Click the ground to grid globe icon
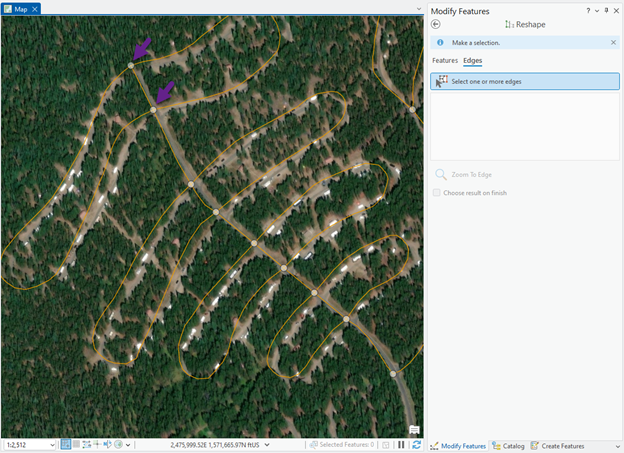The image size is (624, 453). [x=118, y=444]
